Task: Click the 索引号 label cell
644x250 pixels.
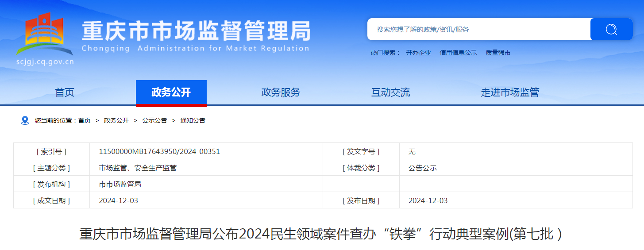Action: pos(52,151)
